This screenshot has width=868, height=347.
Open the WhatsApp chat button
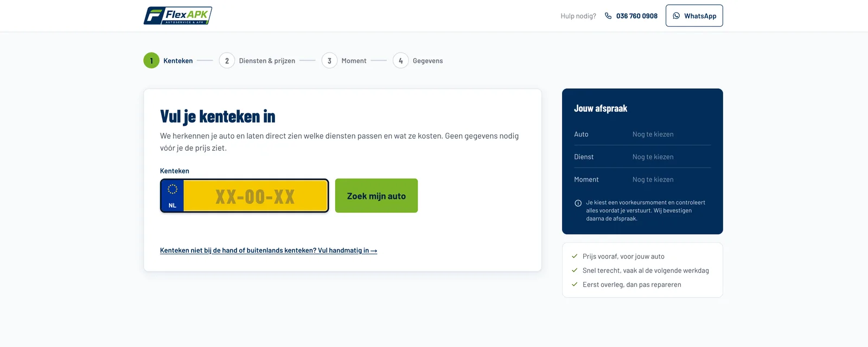point(694,16)
